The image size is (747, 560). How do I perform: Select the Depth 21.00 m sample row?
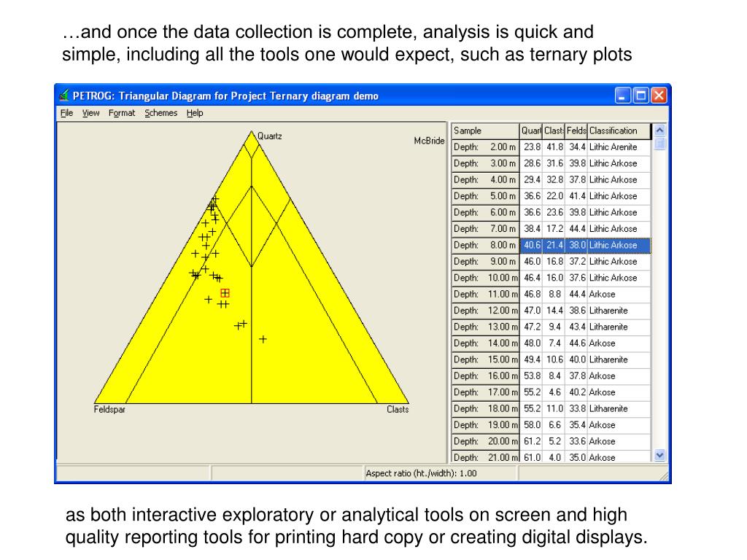coord(551,456)
